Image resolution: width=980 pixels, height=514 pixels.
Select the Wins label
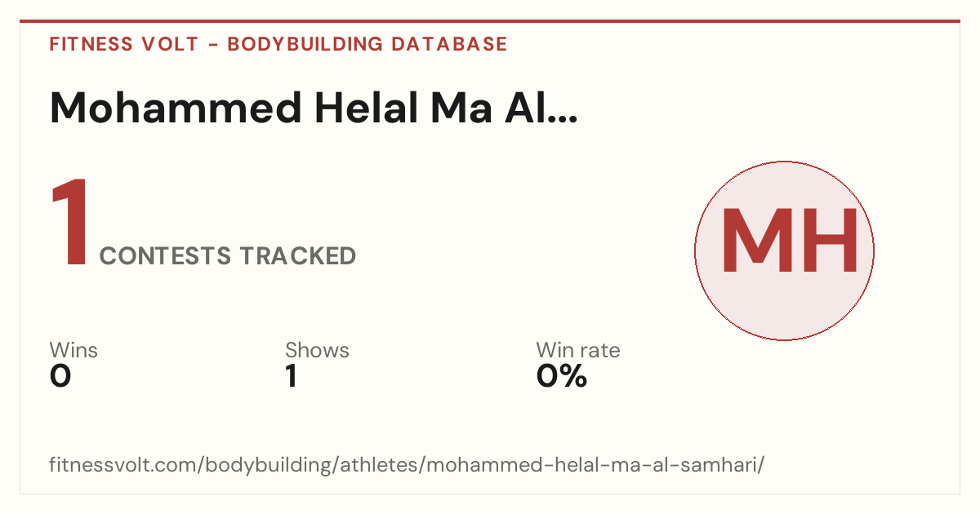(73, 351)
